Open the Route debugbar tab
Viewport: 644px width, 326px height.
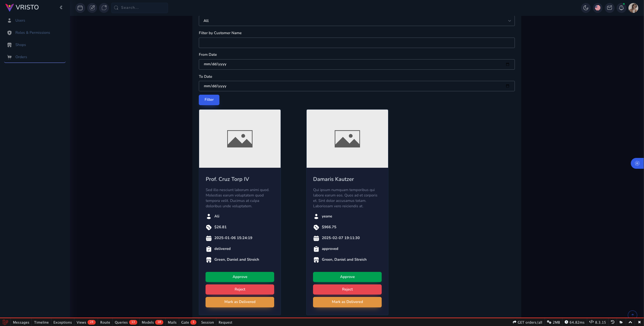[x=105, y=323]
